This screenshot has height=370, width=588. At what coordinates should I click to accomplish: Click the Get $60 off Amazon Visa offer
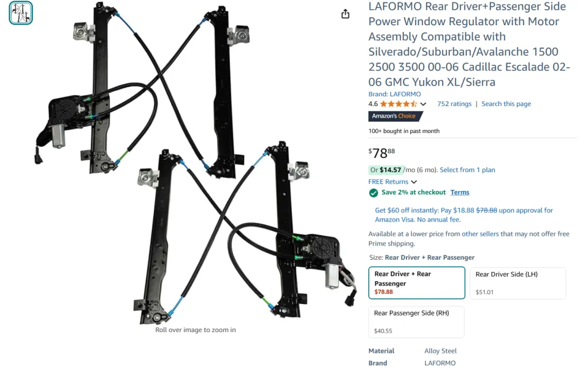coord(464,215)
